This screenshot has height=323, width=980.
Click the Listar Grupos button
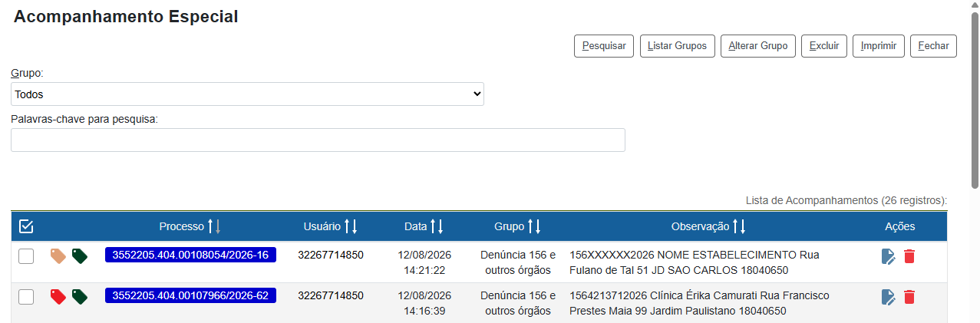[678, 46]
